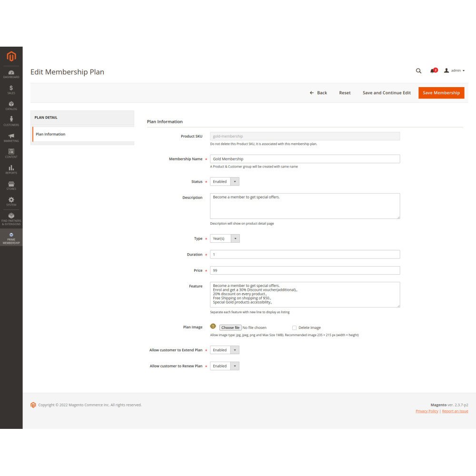Click the Edit Membership Plan heading
Image resolution: width=476 pixels, height=476 pixels.
tap(67, 72)
